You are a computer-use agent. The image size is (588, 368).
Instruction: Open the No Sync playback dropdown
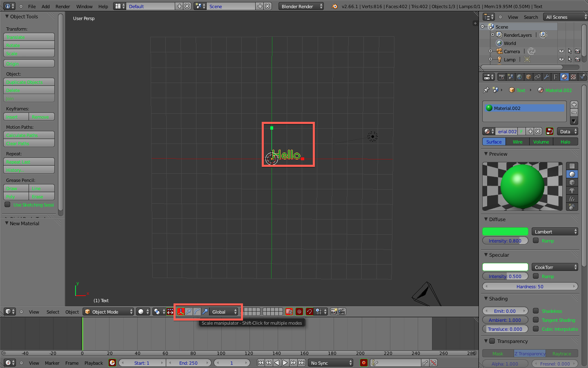(330, 363)
